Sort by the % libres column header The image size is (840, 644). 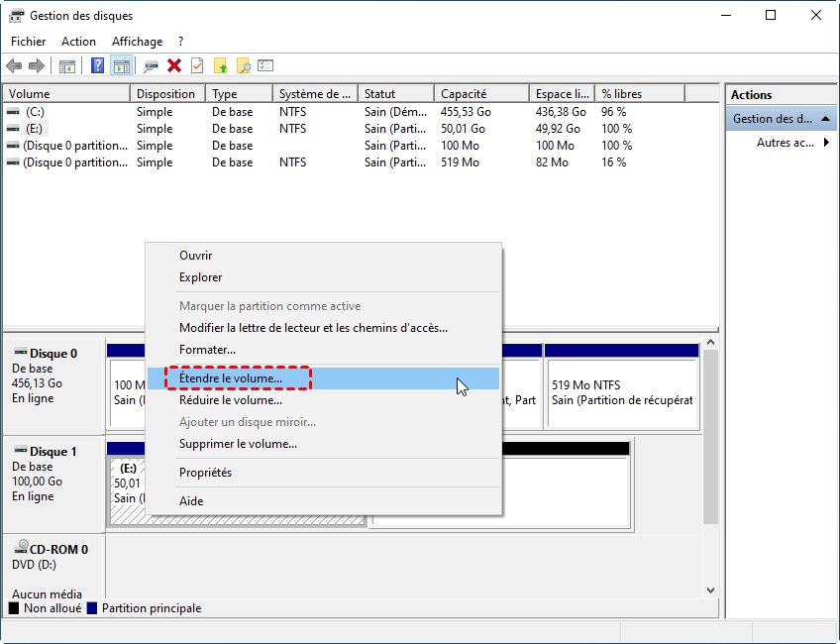pyautogui.click(x=640, y=94)
